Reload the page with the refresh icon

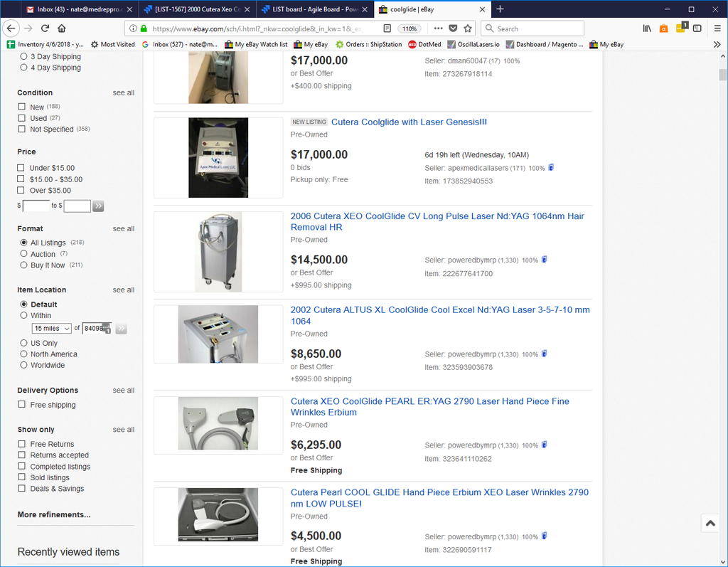pyautogui.click(x=45, y=28)
